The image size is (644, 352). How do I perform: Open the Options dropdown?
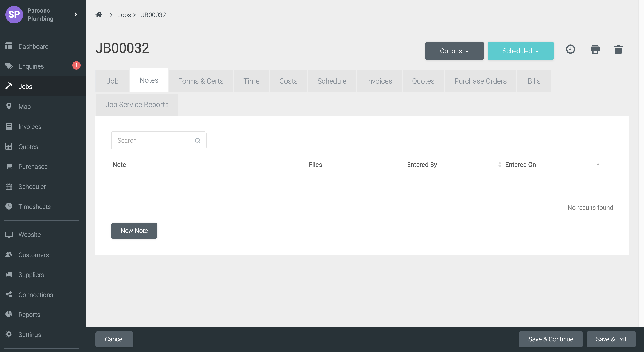pos(454,51)
